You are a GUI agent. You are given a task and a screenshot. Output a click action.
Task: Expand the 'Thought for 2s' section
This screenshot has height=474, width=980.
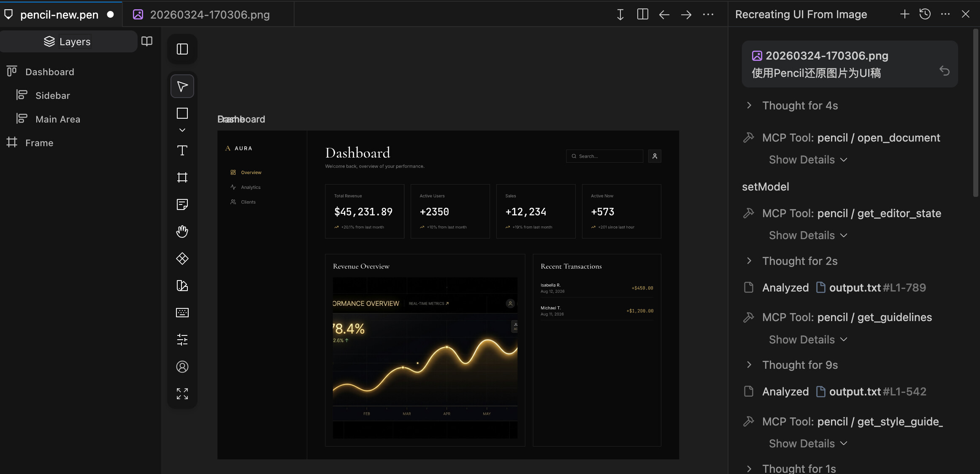tap(800, 261)
